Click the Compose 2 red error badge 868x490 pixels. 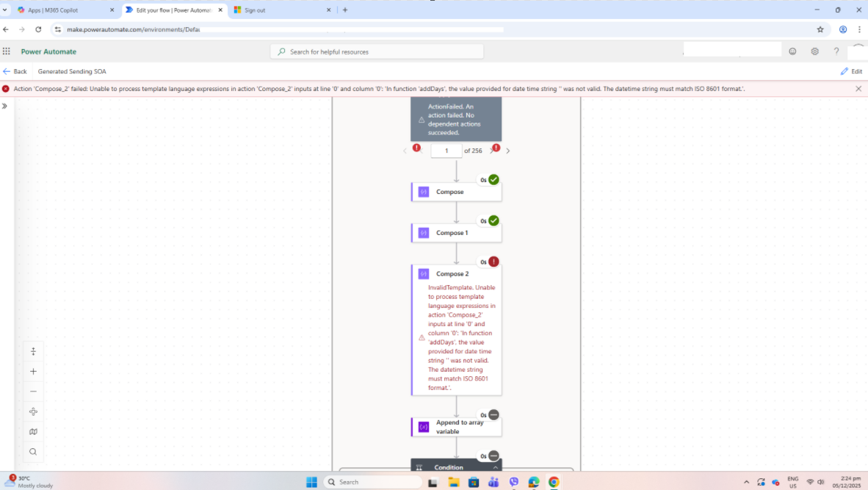pyautogui.click(x=493, y=262)
